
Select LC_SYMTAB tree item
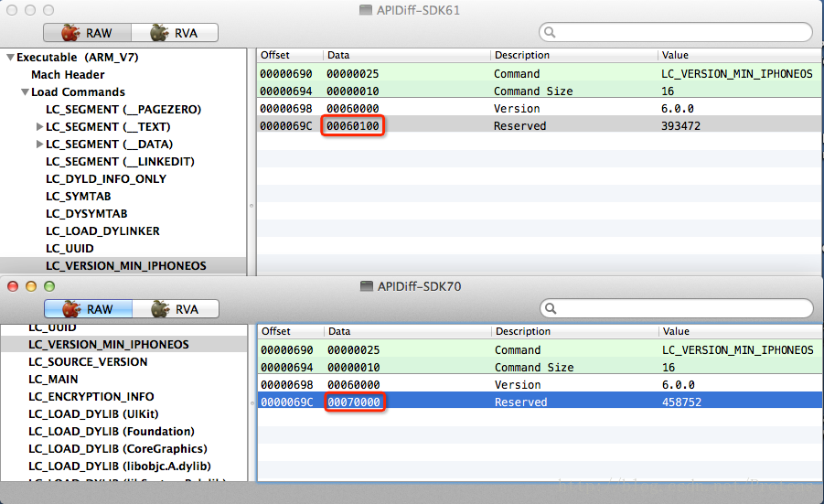tap(79, 196)
